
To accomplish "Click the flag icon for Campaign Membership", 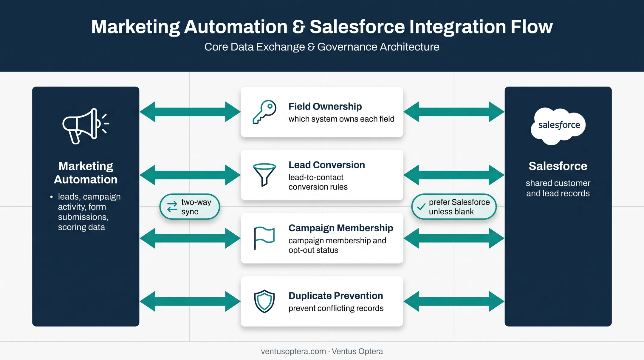I will click(x=264, y=238).
